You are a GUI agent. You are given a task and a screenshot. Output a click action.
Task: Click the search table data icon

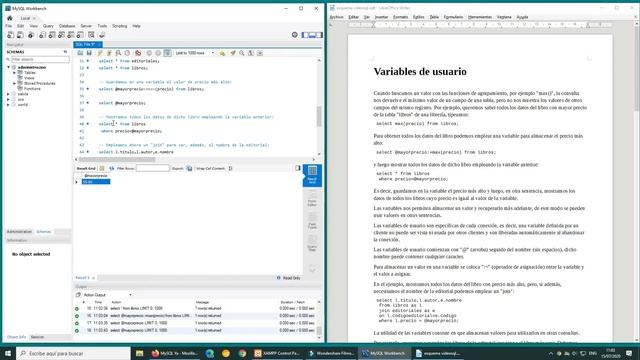click(x=91, y=35)
